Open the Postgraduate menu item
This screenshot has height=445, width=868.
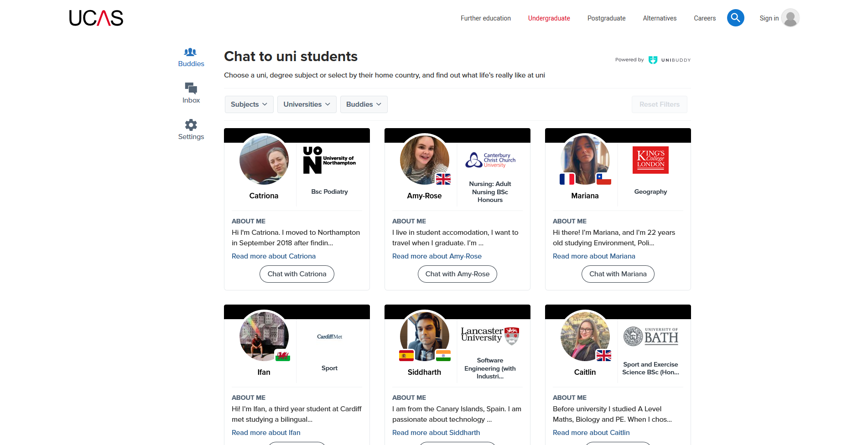click(x=606, y=18)
